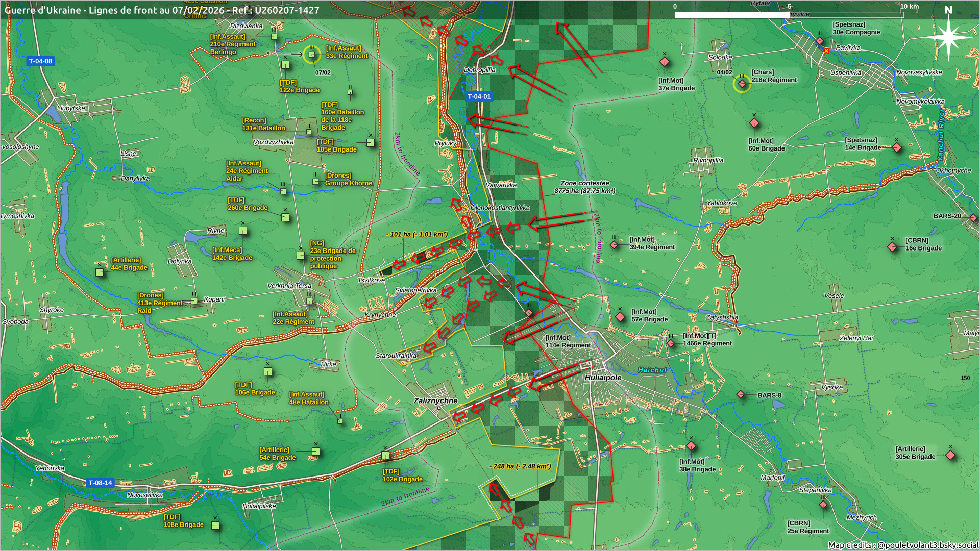Click the circled 33e Régiment green unit marker
The height and width of the screenshot is (551, 980).
tap(311, 55)
